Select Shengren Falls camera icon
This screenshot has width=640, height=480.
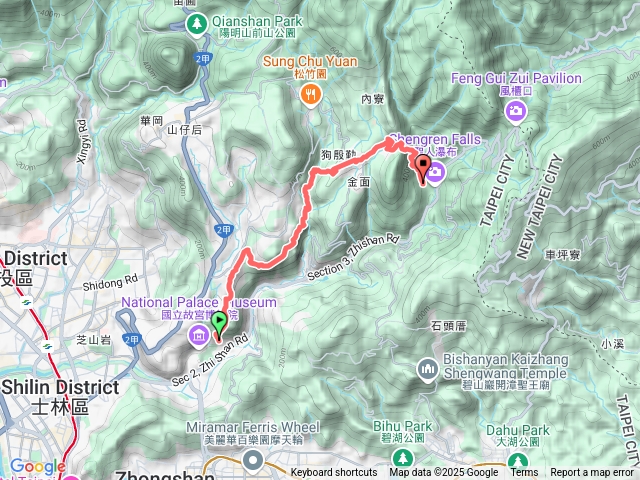tap(436, 172)
